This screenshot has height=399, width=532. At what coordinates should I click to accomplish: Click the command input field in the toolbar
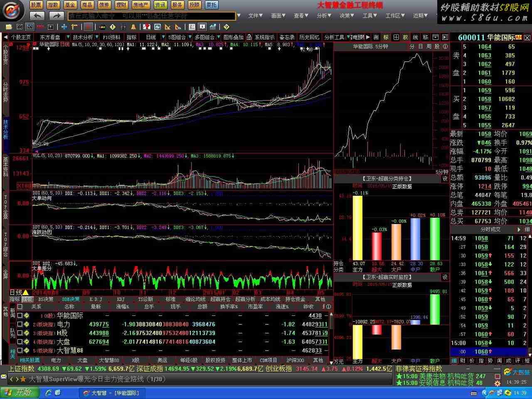point(152,16)
